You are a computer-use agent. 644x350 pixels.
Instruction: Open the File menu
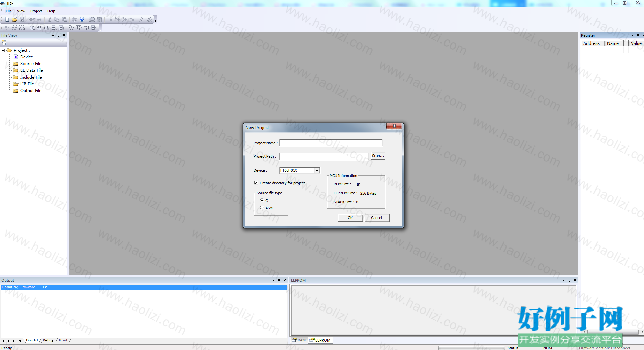pos(9,11)
